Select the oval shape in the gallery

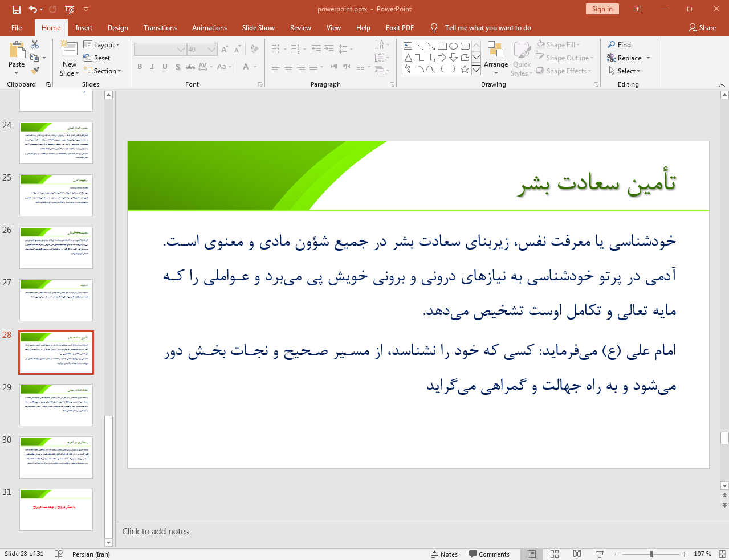pos(454,46)
